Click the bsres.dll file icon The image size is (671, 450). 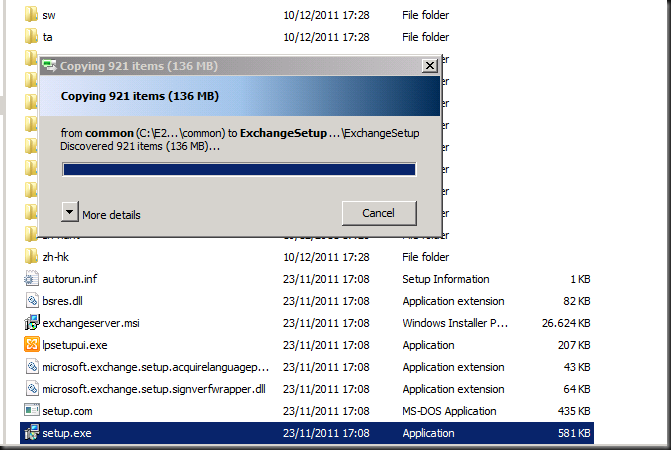point(32,301)
